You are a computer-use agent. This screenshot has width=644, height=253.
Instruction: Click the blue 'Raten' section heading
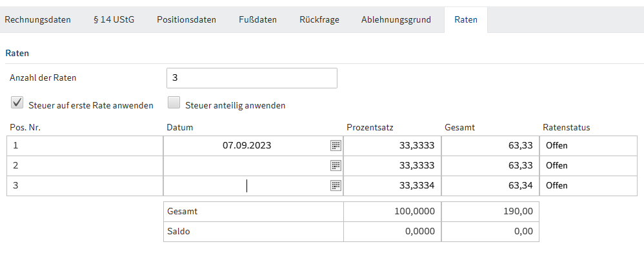point(17,54)
